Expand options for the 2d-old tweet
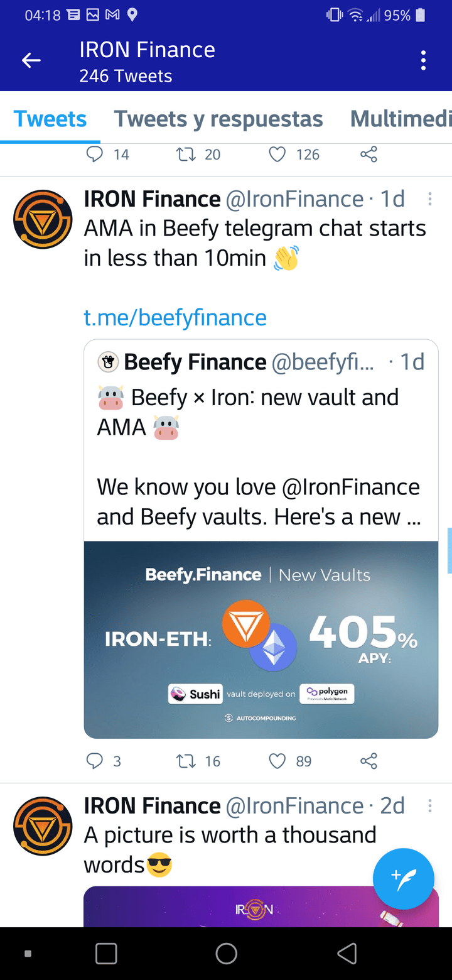The image size is (452, 980). click(x=430, y=806)
